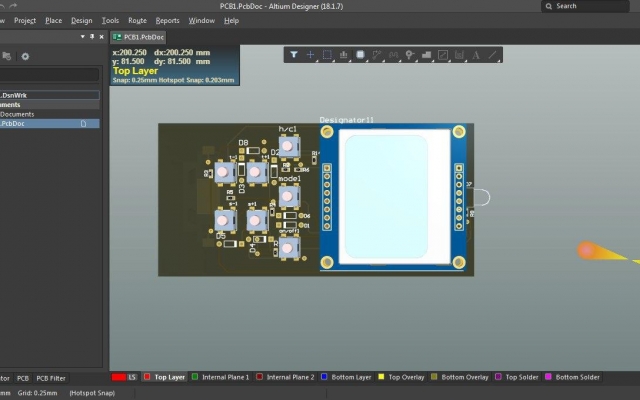This screenshot has height=400, width=640.
Task: Select the Top Overlay layer tab
Action: [402, 377]
